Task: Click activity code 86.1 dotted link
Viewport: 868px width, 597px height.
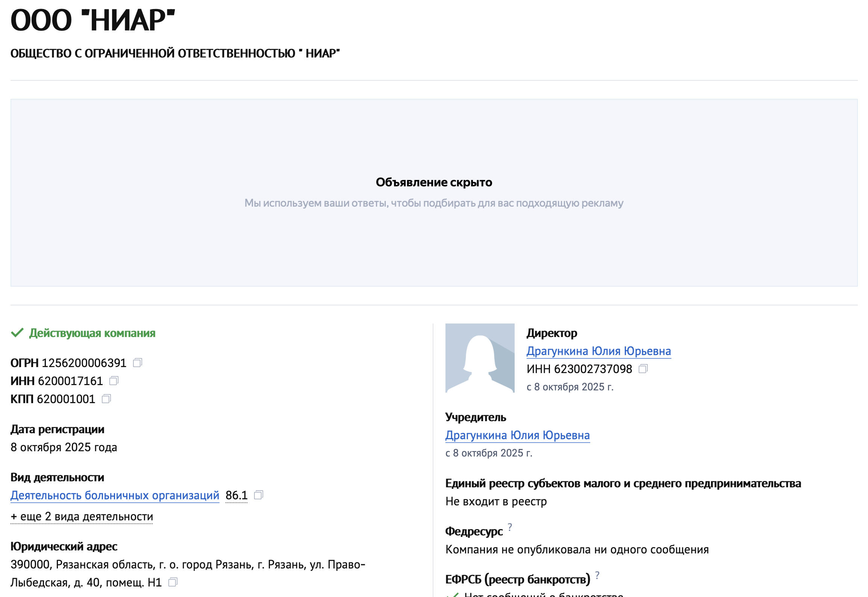Action: tap(236, 495)
